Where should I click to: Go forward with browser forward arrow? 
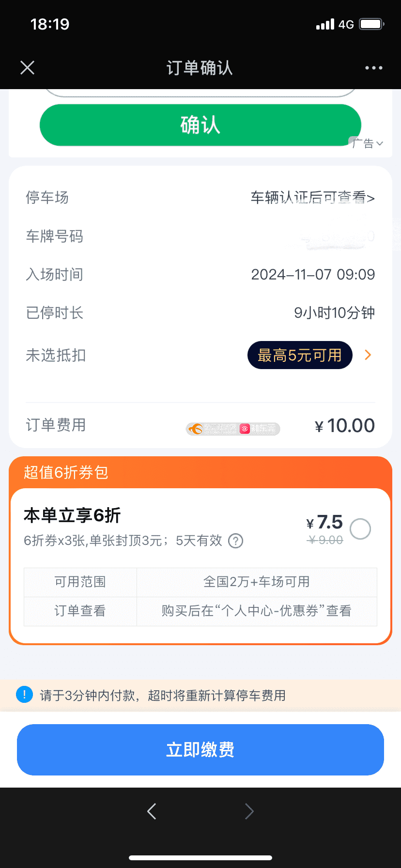(249, 811)
